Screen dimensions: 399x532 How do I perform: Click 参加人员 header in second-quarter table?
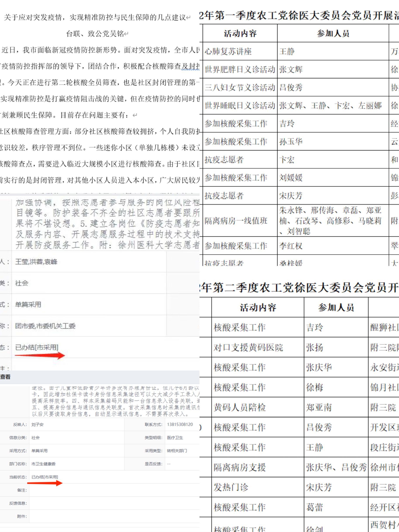(336, 307)
